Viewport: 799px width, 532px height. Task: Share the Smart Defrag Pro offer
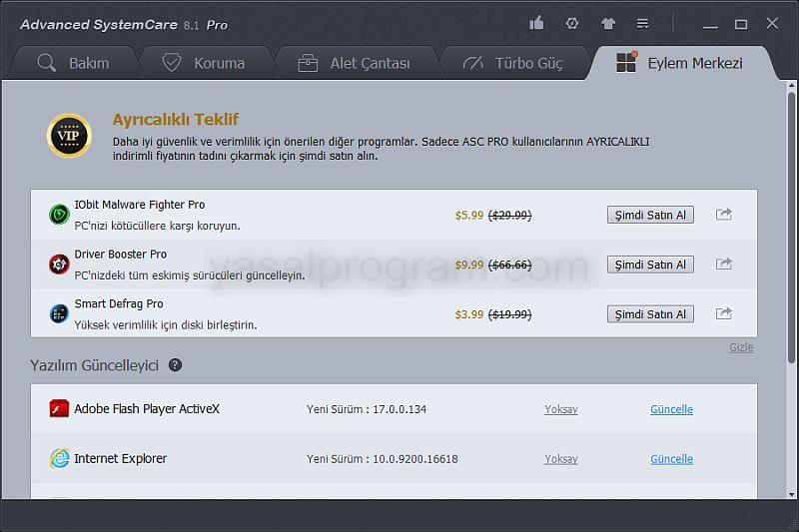click(724, 313)
